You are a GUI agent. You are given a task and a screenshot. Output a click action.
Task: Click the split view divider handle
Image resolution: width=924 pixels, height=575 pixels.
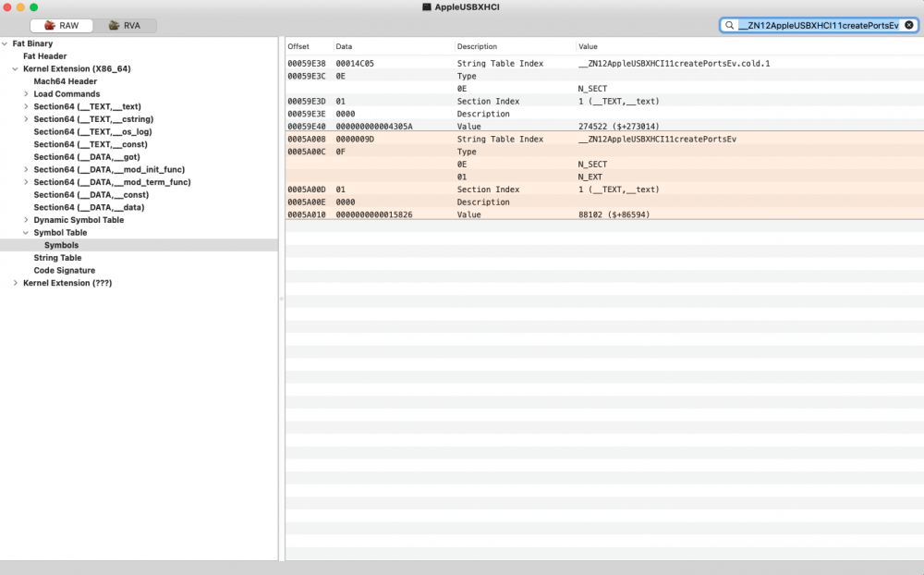click(x=282, y=299)
